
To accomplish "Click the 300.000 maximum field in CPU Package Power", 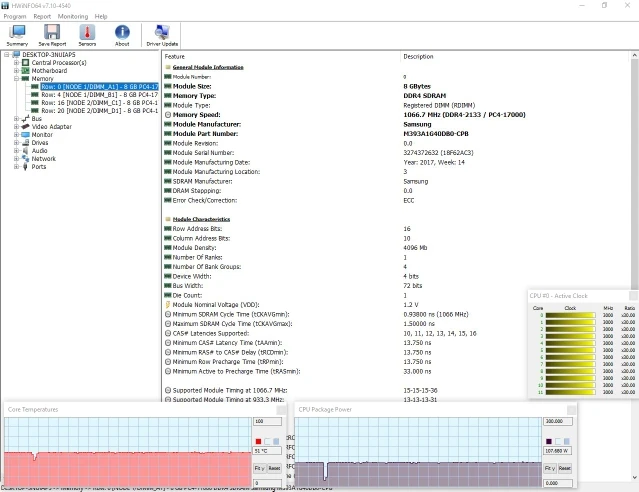I will tap(558, 421).
